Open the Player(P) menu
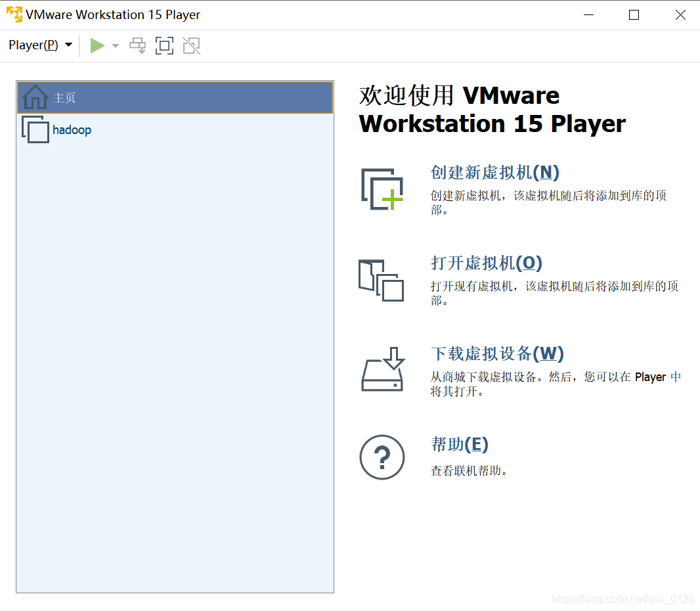 pyautogui.click(x=40, y=45)
